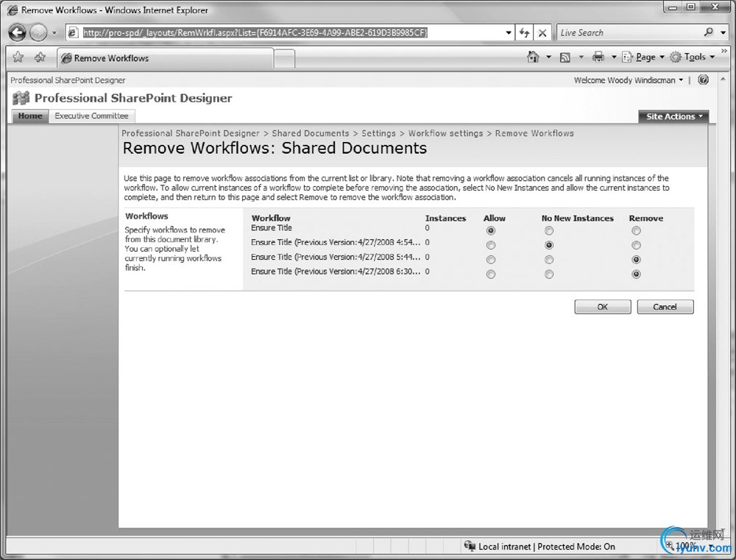Select Allow for 6:30 previous version
Viewport: 736px width, 560px height.
pyautogui.click(x=490, y=274)
